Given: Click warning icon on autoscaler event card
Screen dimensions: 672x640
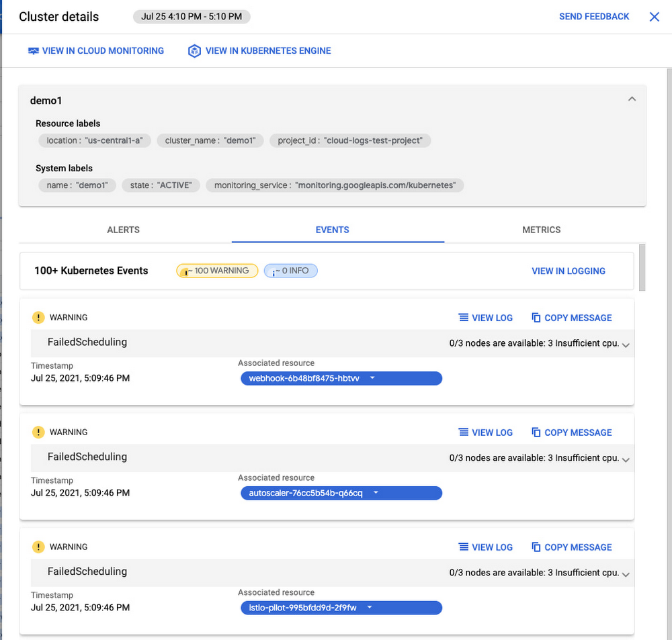Looking at the screenshot, I should coord(38,432).
